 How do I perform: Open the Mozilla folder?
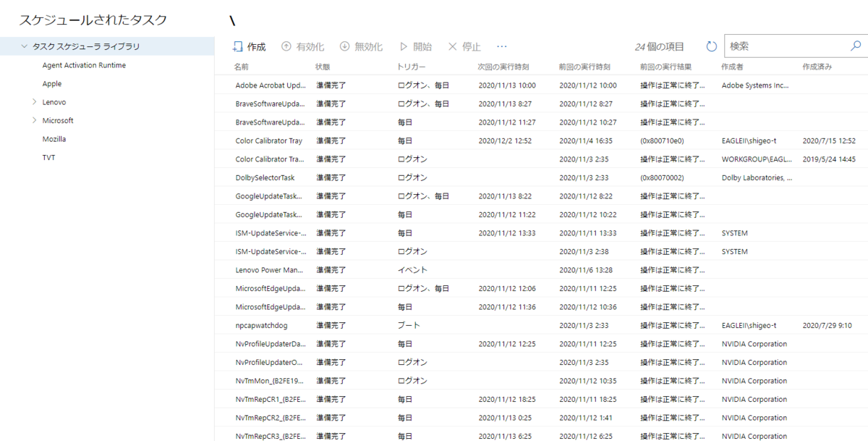coord(54,138)
